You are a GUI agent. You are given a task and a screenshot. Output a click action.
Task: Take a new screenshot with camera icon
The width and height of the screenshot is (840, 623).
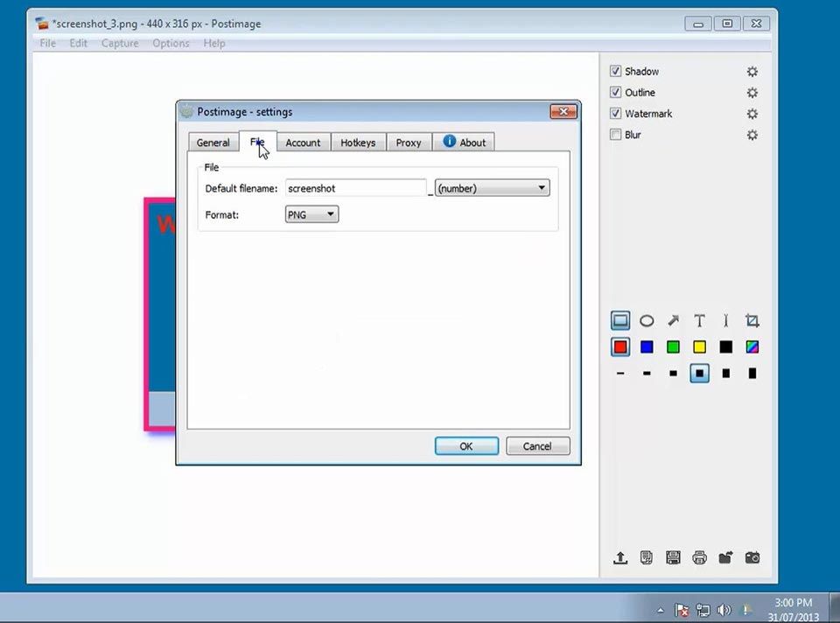(x=752, y=557)
